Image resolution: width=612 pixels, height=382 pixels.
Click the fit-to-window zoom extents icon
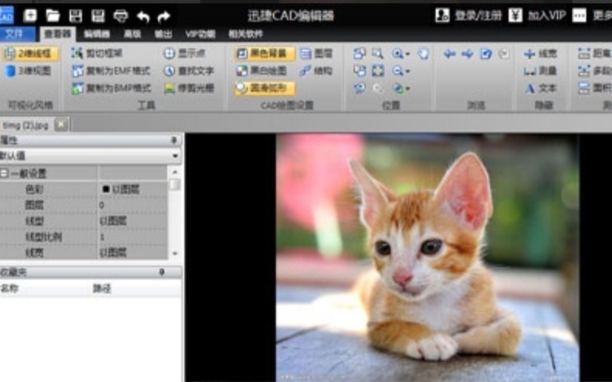377,71
